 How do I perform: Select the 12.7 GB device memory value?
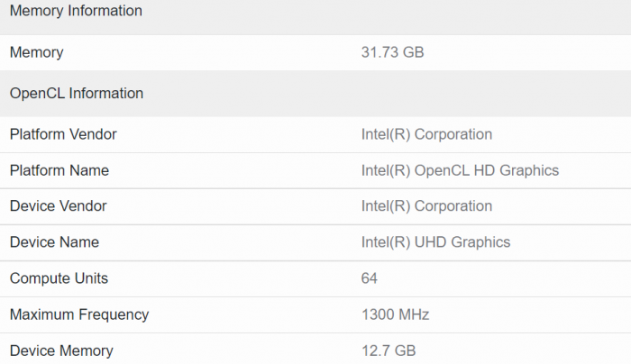[389, 350]
